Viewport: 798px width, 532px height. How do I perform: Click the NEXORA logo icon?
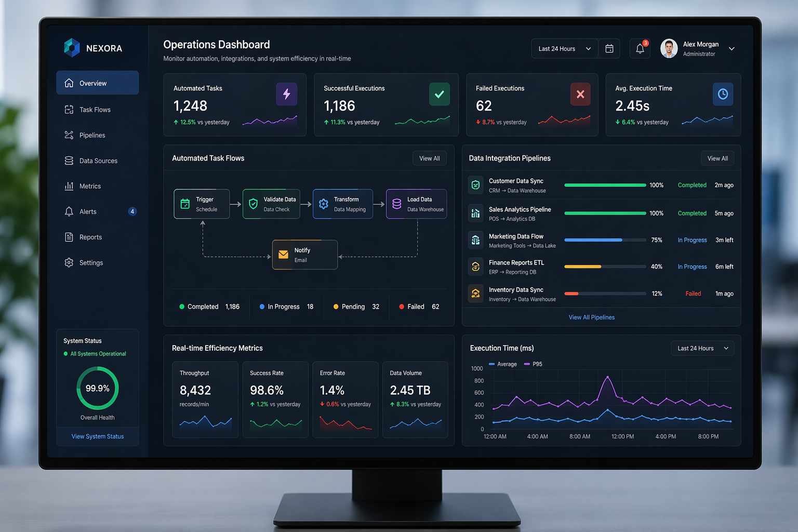[x=72, y=48]
